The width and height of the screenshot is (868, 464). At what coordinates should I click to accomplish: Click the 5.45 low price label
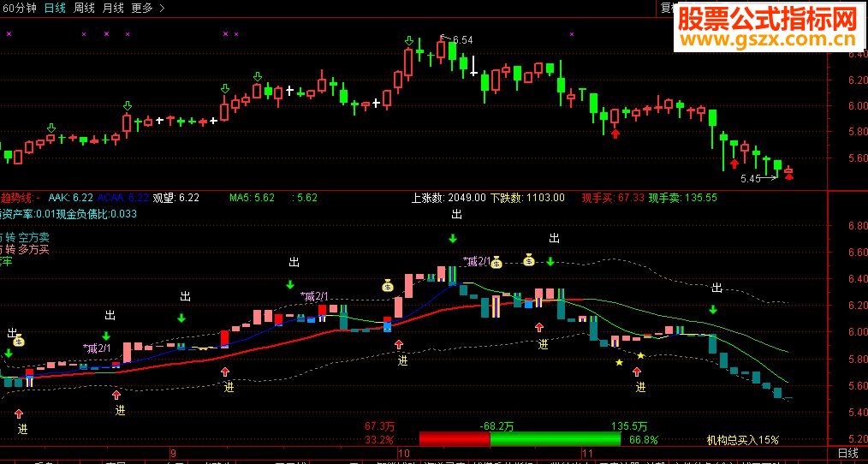pos(750,179)
